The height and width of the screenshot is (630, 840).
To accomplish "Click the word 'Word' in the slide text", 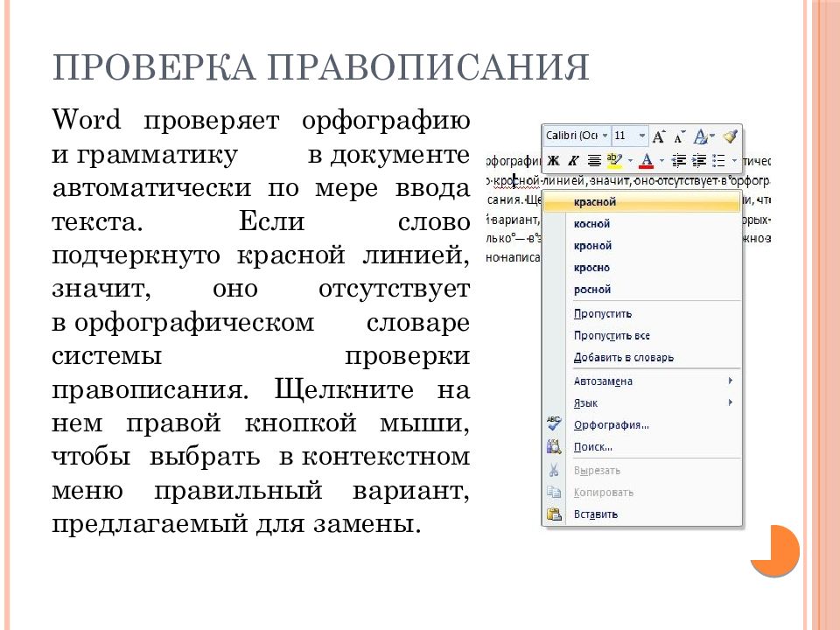I will coord(87,120).
